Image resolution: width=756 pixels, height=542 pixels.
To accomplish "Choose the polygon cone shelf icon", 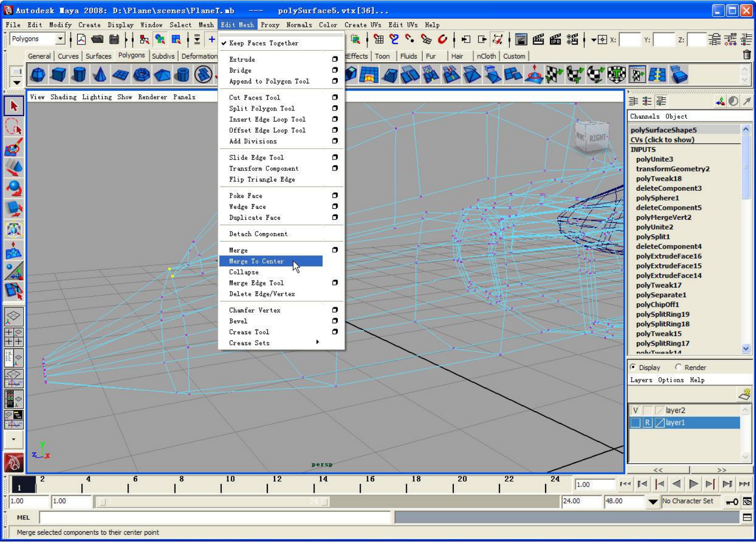I will pos(99,75).
